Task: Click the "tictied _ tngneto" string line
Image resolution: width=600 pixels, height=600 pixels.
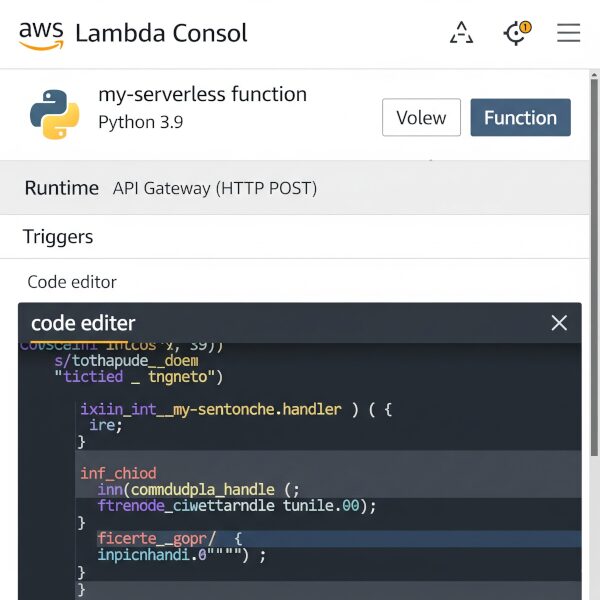Action: 139,377
